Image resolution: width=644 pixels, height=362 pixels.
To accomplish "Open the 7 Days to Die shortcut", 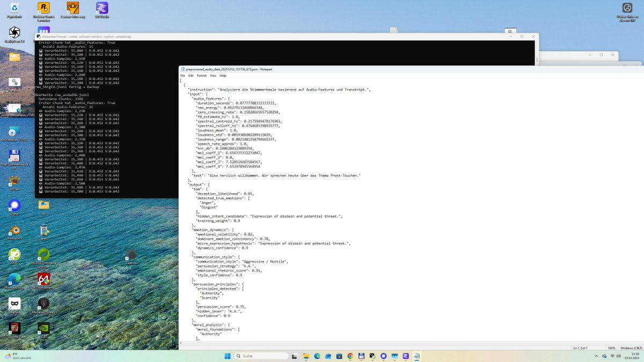I will click(x=14, y=330).
